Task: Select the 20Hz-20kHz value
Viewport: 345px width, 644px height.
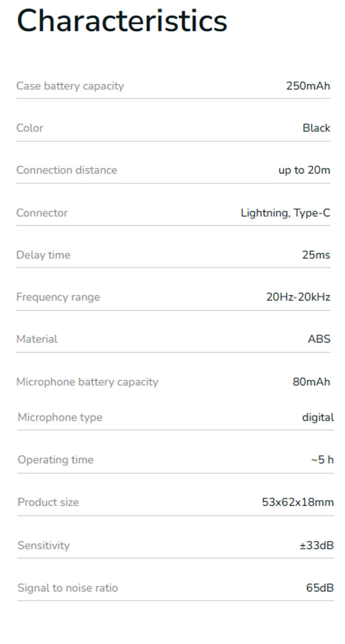Action: (x=298, y=297)
